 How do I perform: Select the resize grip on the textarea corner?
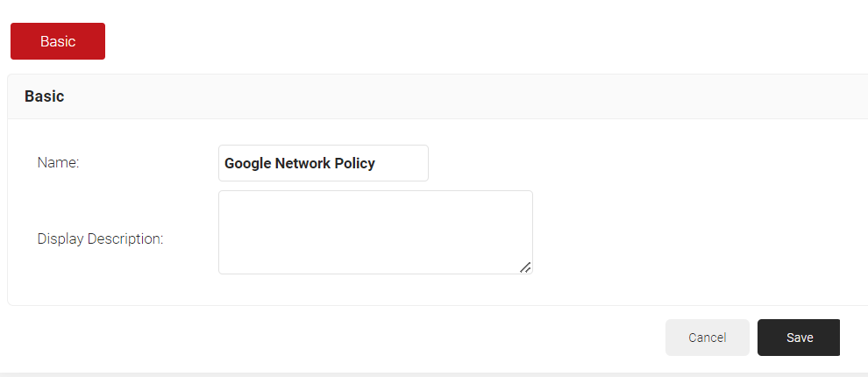pyautogui.click(x=525, y=267)
